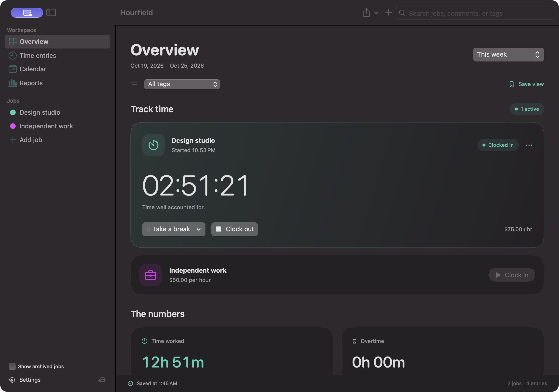559x392 pixels.
Task: Open Time entries in the sidebar
Action: 58,56
